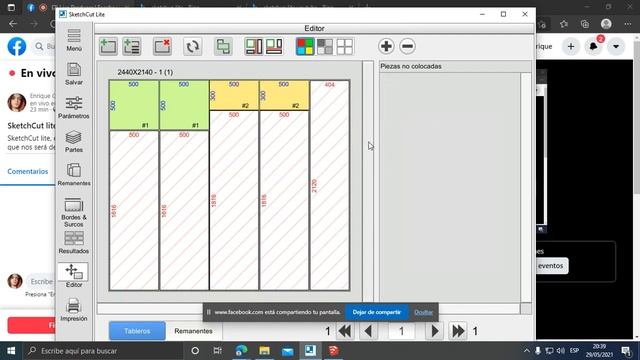
Task: Click the delete board icon with red X
Action: coord(162,46)
